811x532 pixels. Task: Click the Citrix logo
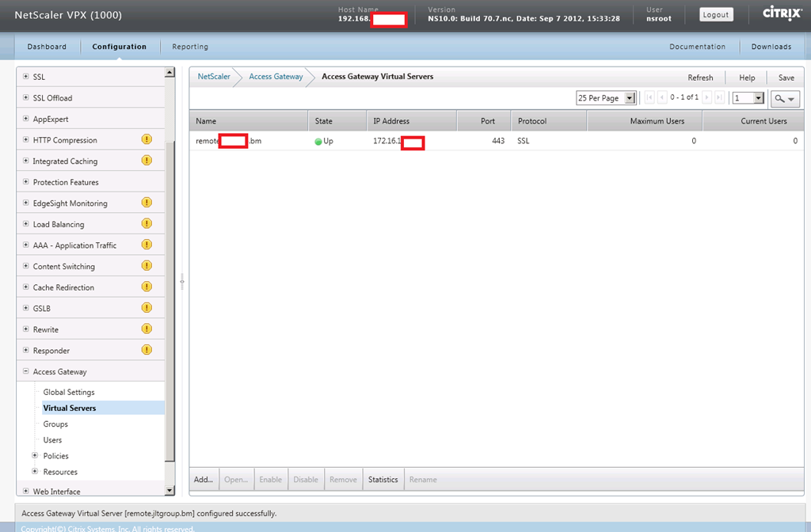click(782, 13)
